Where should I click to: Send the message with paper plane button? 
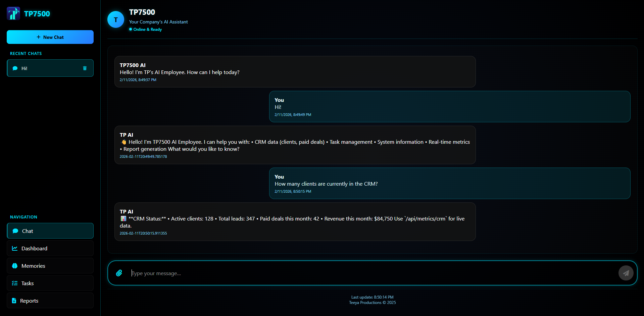(x=626, y=273)
